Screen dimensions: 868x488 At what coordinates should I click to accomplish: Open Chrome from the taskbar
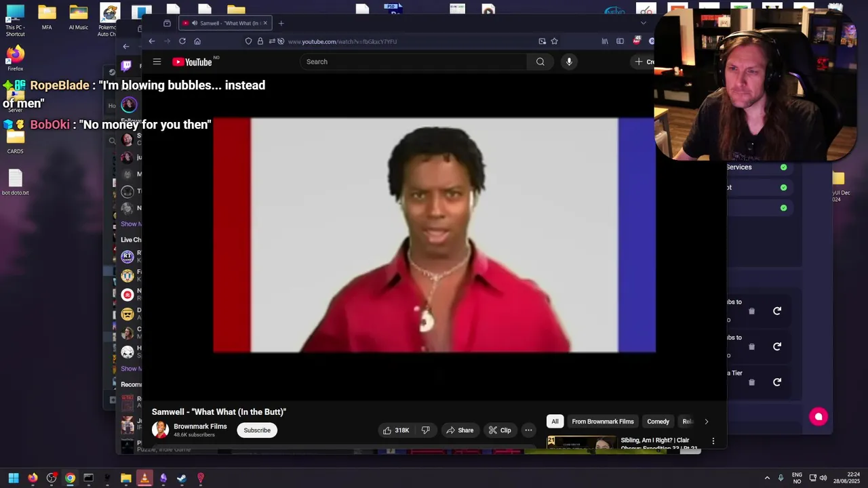(70, 478)
